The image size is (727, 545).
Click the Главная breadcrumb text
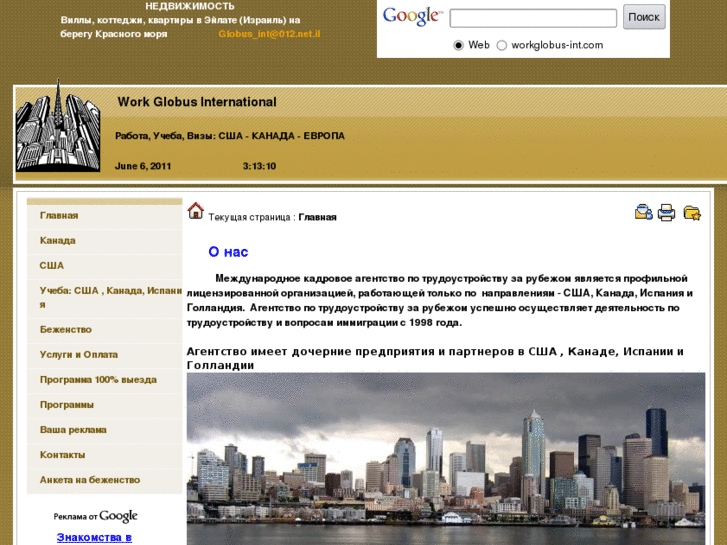pyautogui.click(x=318, y=217)
